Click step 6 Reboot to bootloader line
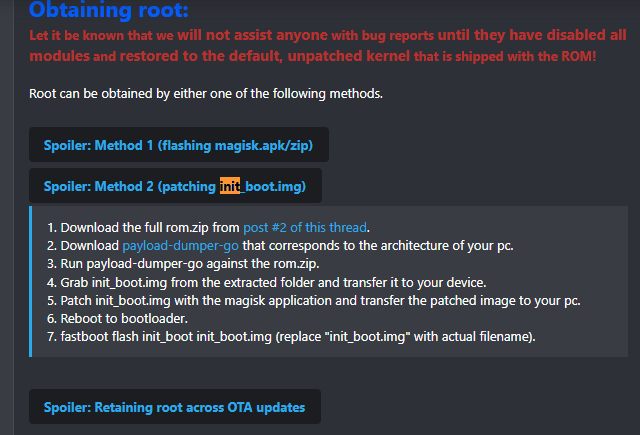 click(x=117, y=318)
